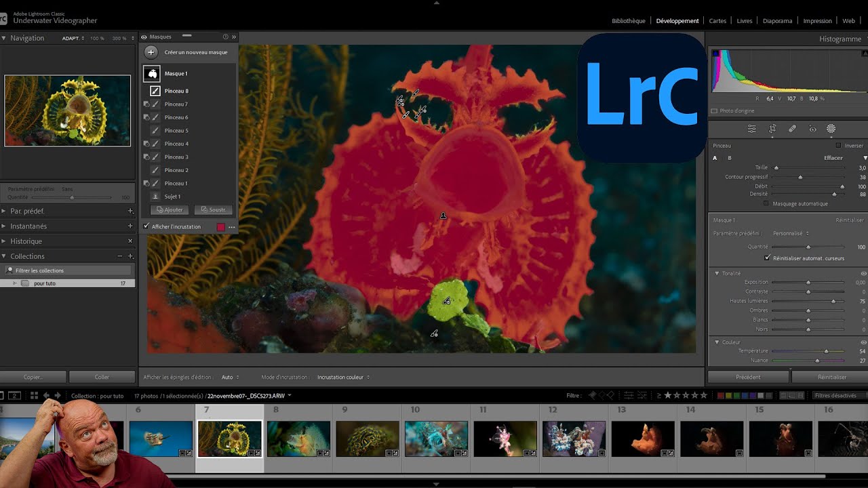Click the Soustr. subtract button
Screen dimensions: 868x488
coord(214,210)
